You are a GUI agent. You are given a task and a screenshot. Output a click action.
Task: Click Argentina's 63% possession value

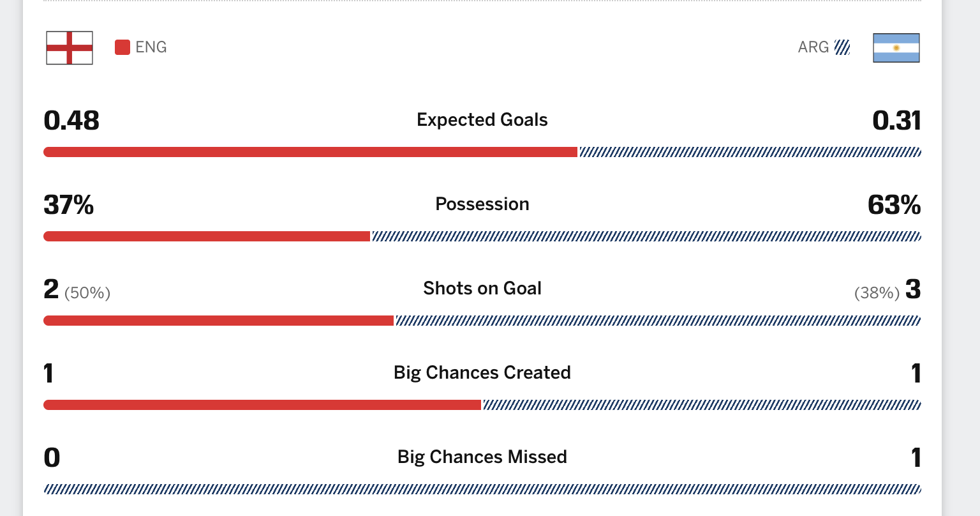[894, 205]
